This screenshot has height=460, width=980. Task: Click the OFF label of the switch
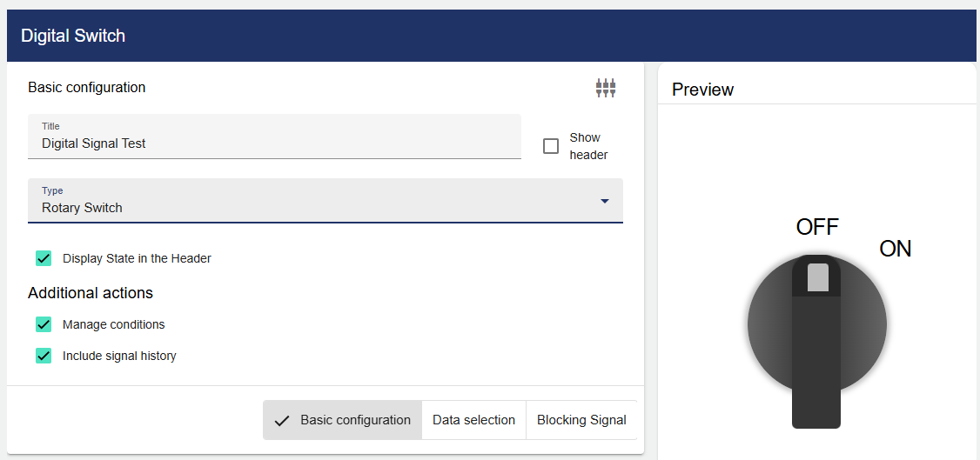817,227
